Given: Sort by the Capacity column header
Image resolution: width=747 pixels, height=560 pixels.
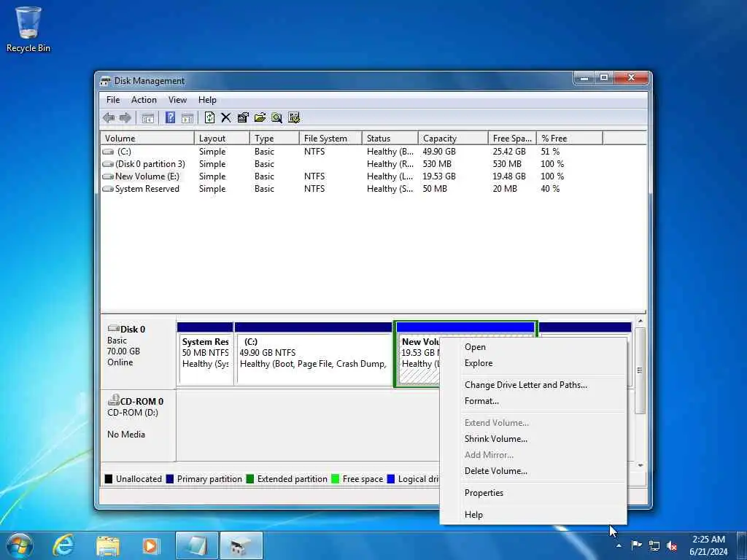Looking at the screenshot, I should point(453,138).
